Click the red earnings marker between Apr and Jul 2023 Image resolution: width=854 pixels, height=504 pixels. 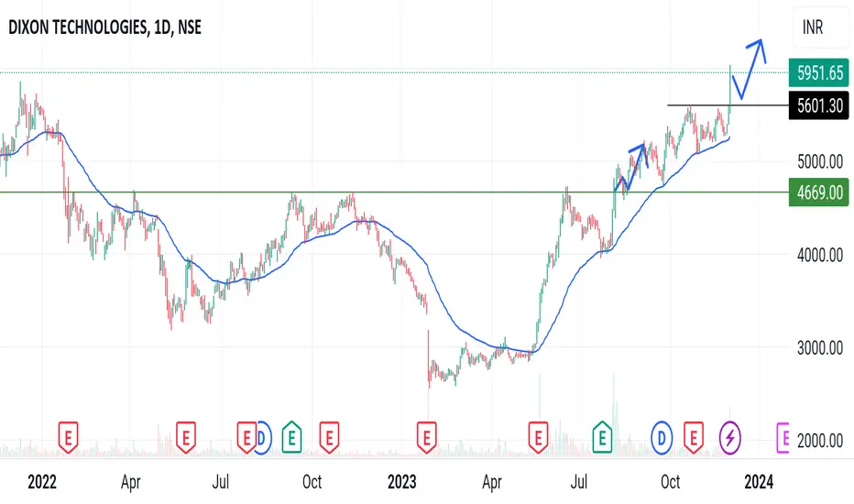point(538,437)
